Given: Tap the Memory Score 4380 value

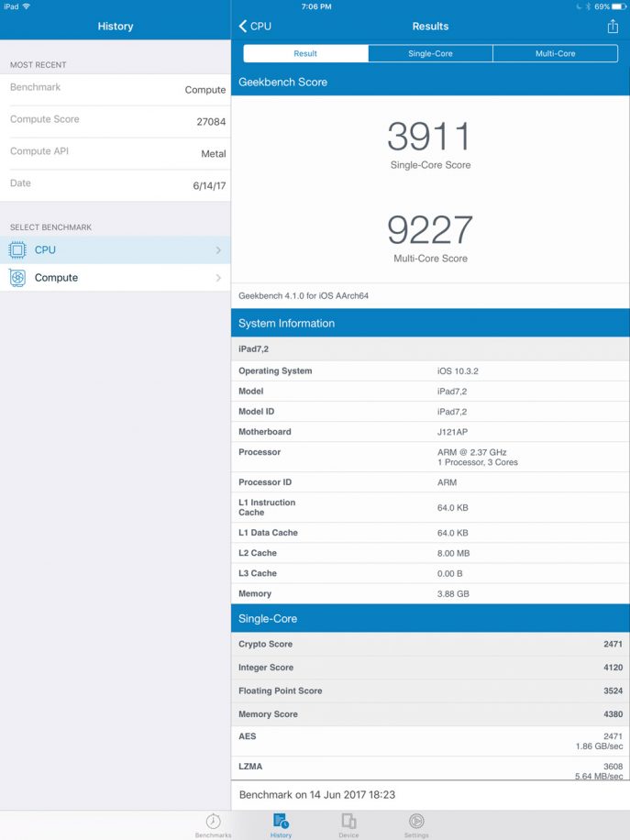Looking at the screenshot, I should [x=613, y=714].
